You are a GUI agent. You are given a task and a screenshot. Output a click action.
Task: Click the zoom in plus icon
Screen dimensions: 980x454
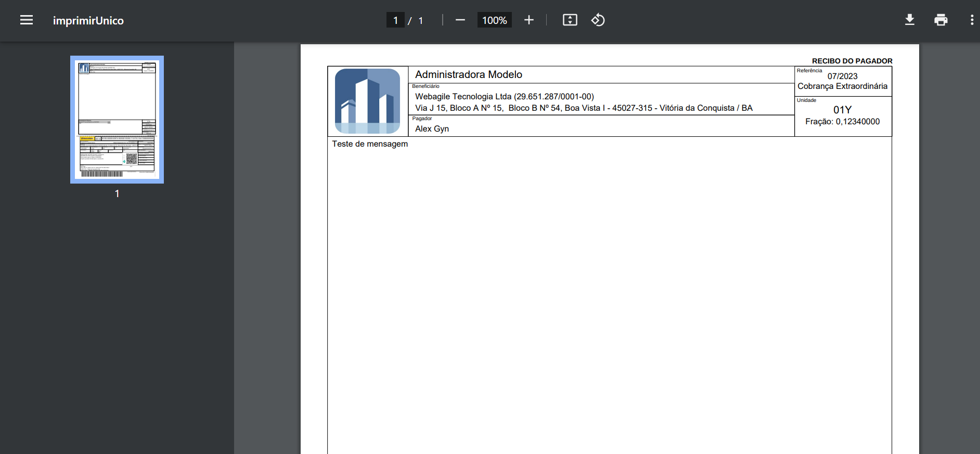coord(528,20)
